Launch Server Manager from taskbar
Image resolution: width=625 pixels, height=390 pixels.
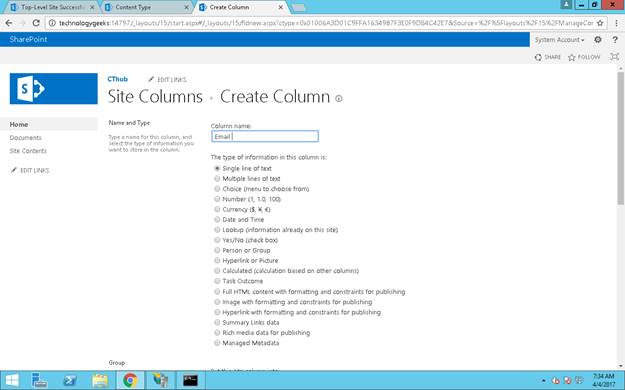(39, 380)
